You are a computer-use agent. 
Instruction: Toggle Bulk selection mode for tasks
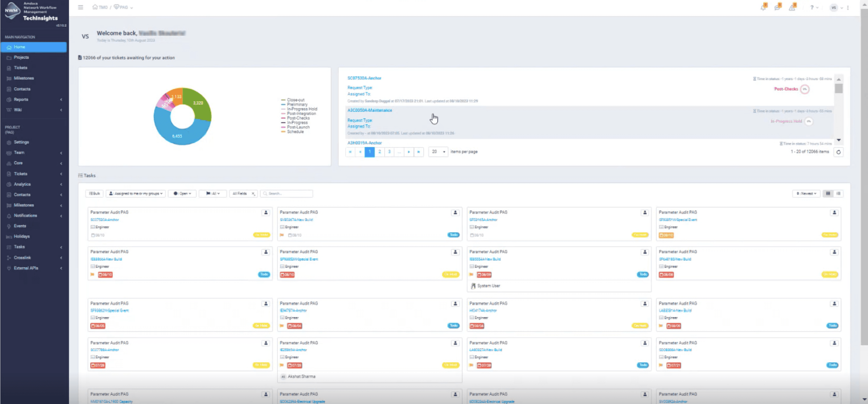tap(94, 194)
